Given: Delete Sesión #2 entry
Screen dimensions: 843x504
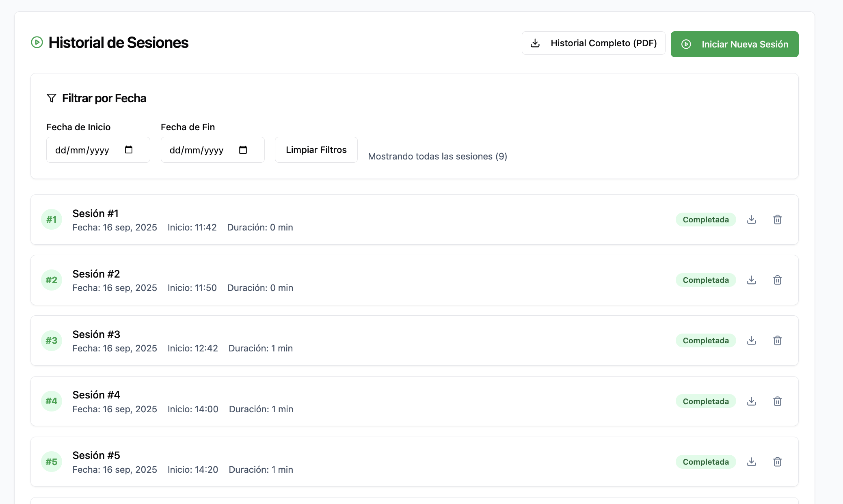Looking at the screenshot, I should (x=777, y=280).
